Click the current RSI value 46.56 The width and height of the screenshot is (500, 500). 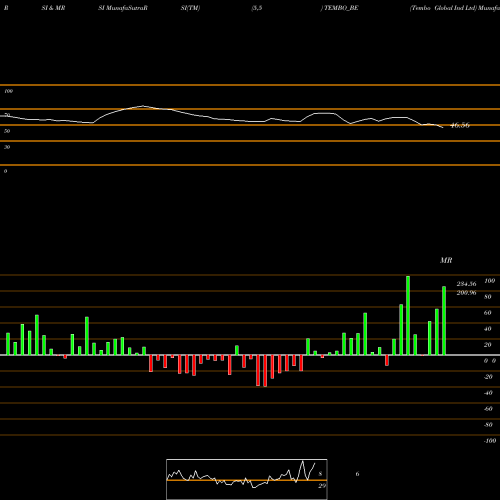tap(460, 125)
